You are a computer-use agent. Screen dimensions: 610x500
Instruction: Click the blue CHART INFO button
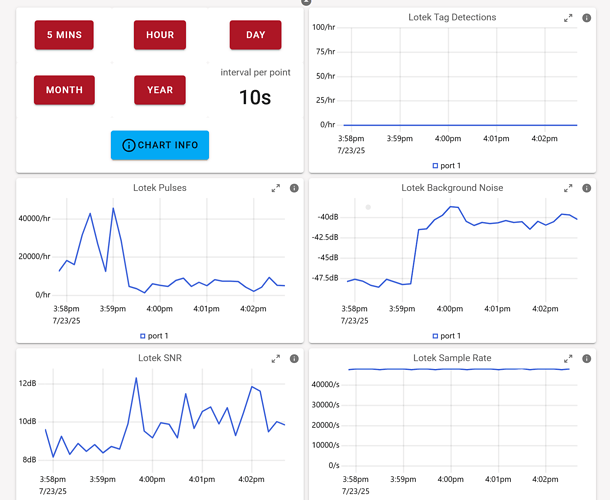(160, 145)
